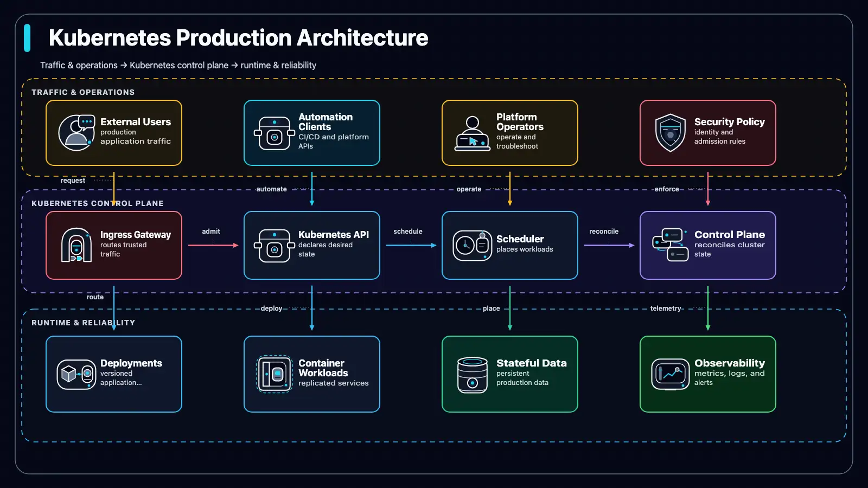Image resolution: width=868 pixels, height=488 pixels.
Task: Click the "metrics, logs, and alerts" description
Action: point(730,378)
